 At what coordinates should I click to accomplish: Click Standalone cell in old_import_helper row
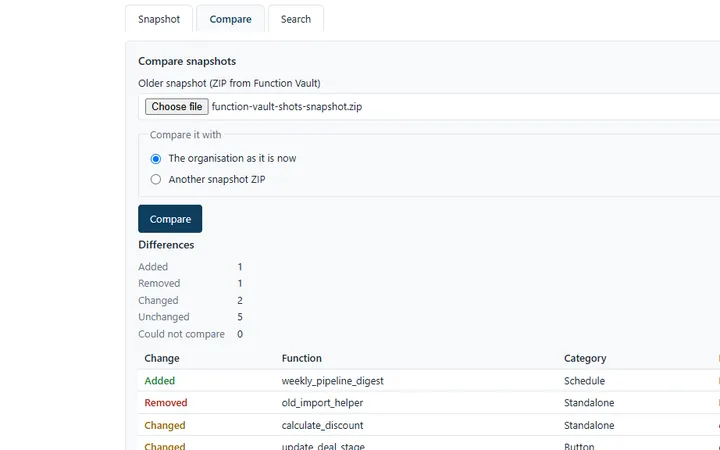(x=589, y=403)
